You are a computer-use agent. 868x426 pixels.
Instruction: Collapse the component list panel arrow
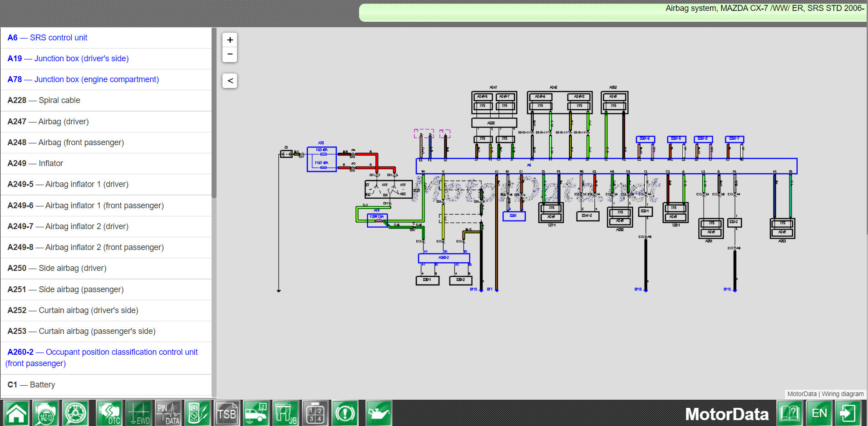point(230,81)
